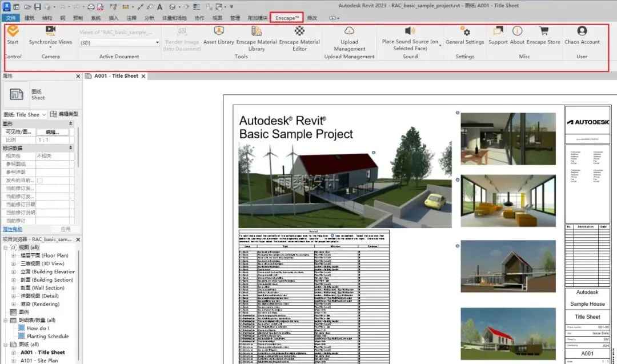Open the Title Sheet type selector dropdown
This screenshot has width=617, height=364.
click(44, 115)
